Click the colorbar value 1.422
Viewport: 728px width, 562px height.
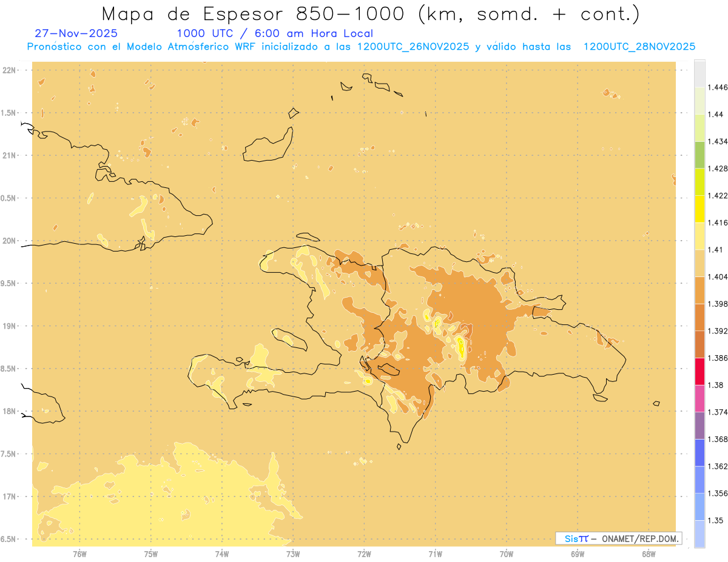coord(717,195)
